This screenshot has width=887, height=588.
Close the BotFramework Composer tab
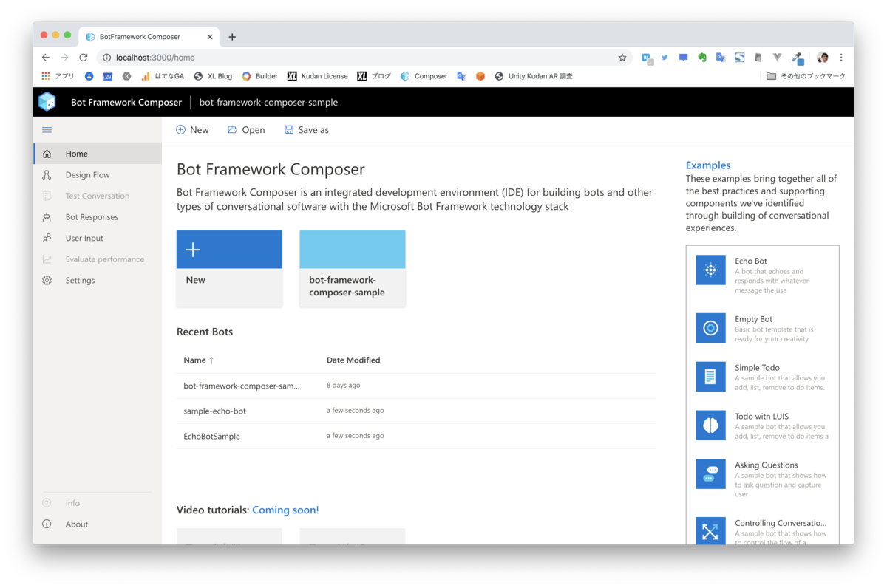coord(210,37)
